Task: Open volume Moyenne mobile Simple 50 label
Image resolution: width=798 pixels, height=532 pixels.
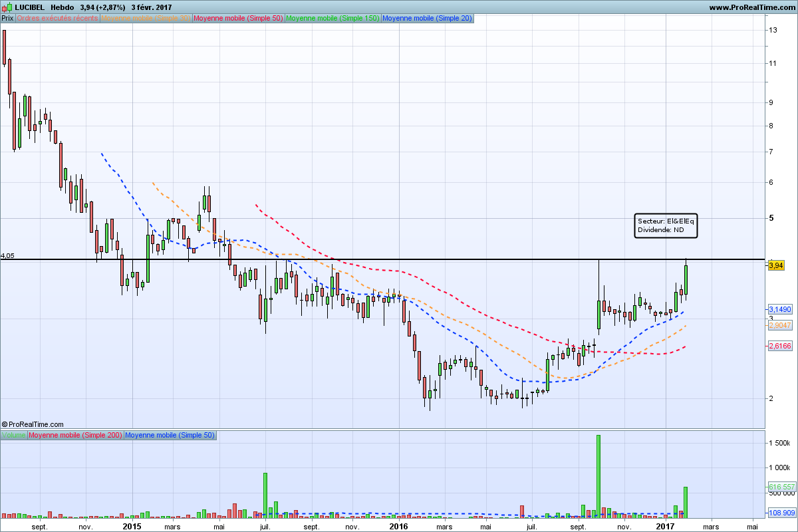Action: [x=170, y=435]
